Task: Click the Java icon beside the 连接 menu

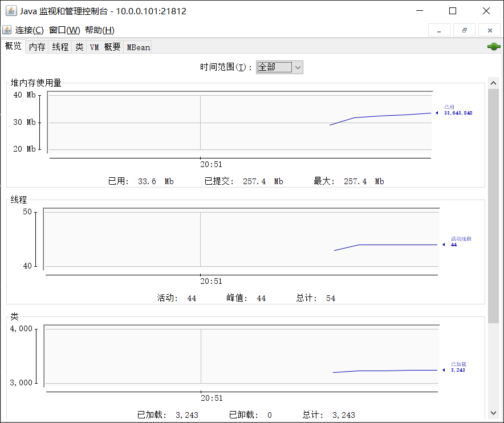Action: (x=7, y=30)
